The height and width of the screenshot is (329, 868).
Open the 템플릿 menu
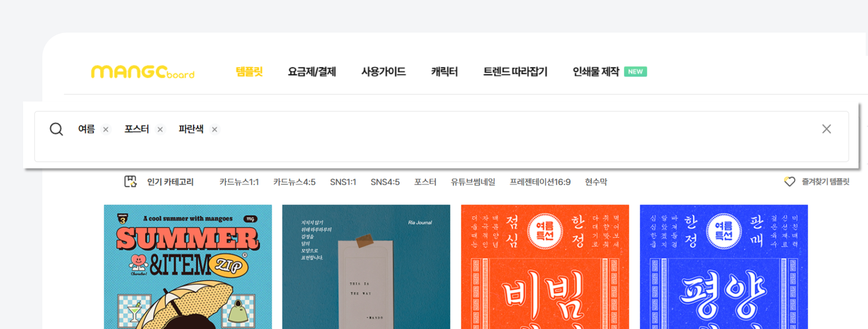(249, 72)
